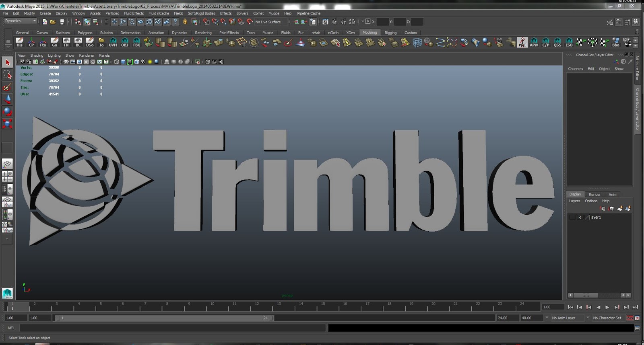Click the His shelf icon

(19, 42)
